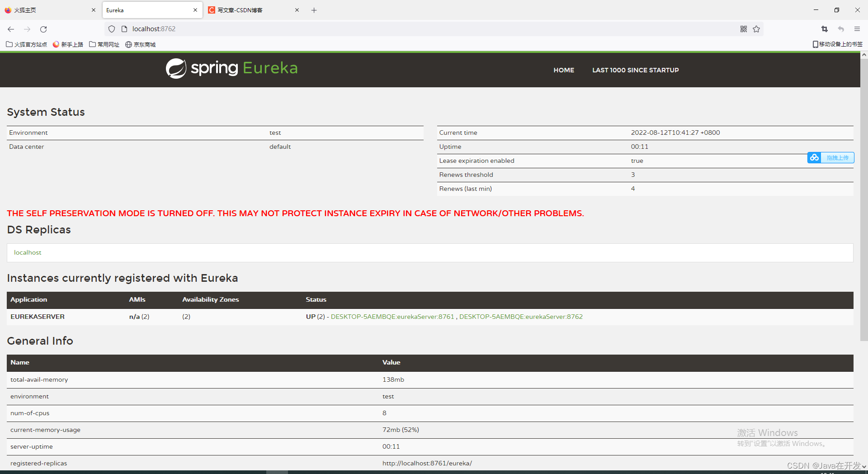
Task: Click the AMIs column header
Action: [137, 299]
